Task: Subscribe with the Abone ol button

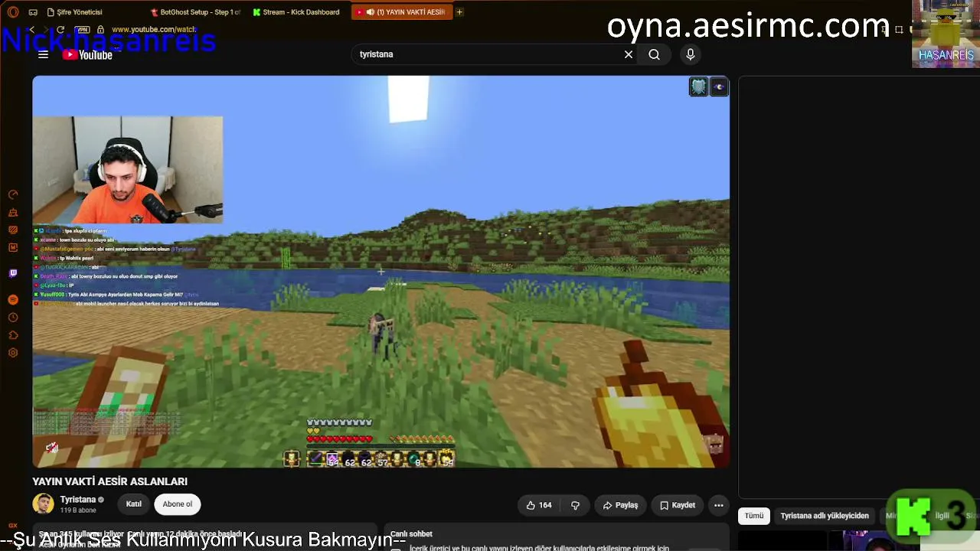Action: click(177, 504)
